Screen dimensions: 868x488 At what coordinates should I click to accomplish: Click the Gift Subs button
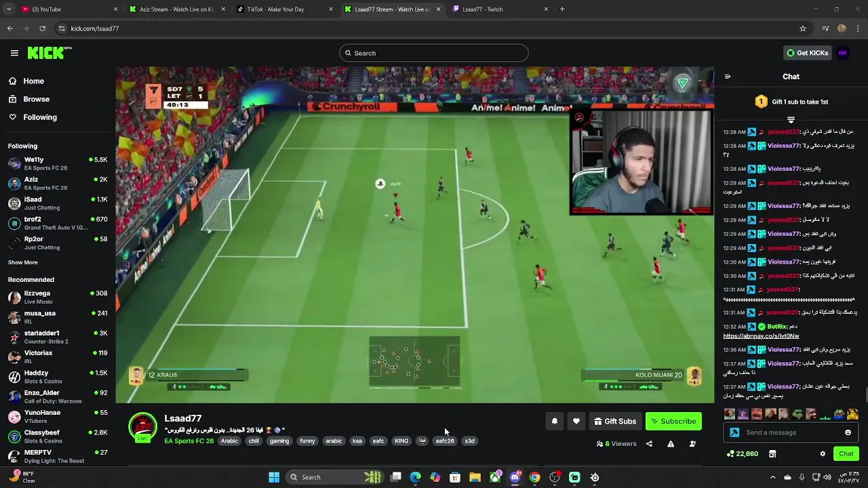(615, 421)
